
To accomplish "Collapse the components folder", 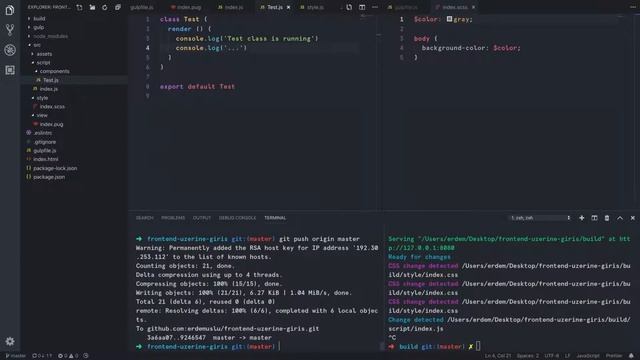I will 54,71.
